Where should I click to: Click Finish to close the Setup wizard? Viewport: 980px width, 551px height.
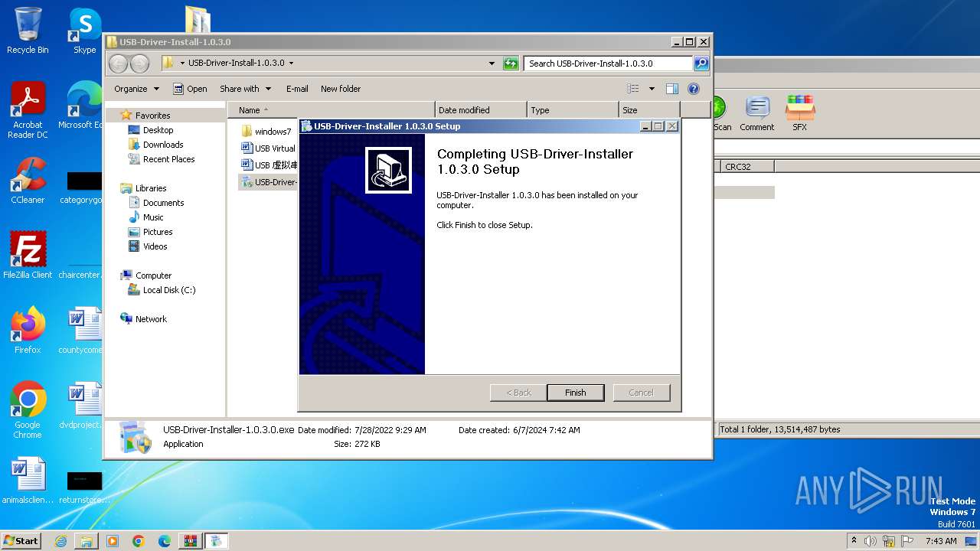pos(575,393)
